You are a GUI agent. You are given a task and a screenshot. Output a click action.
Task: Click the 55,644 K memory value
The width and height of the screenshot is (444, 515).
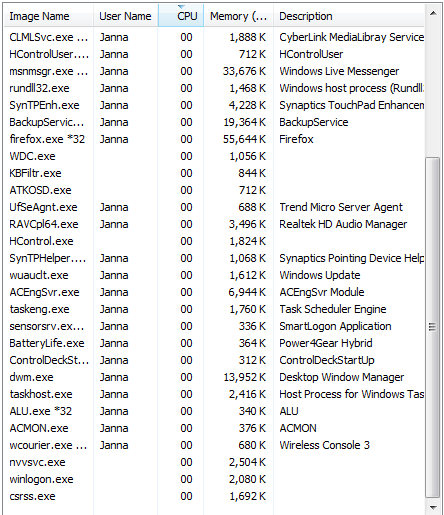(244, 139)
